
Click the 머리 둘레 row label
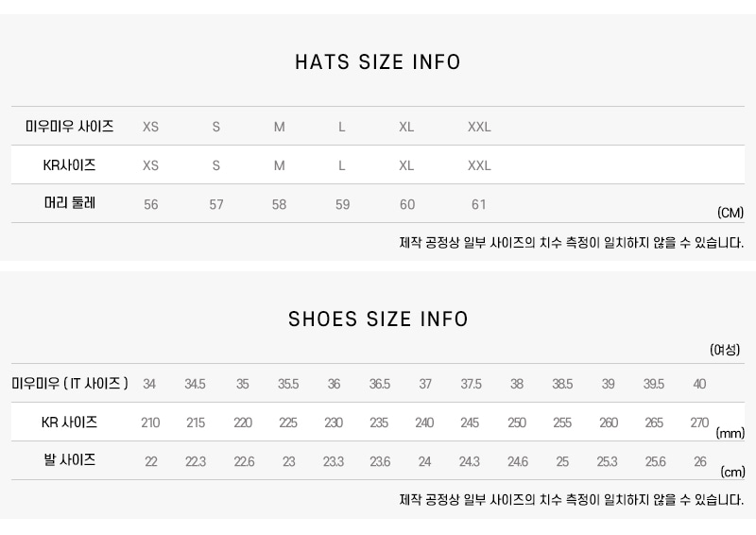pyautogui.click(x=70, y=203)
